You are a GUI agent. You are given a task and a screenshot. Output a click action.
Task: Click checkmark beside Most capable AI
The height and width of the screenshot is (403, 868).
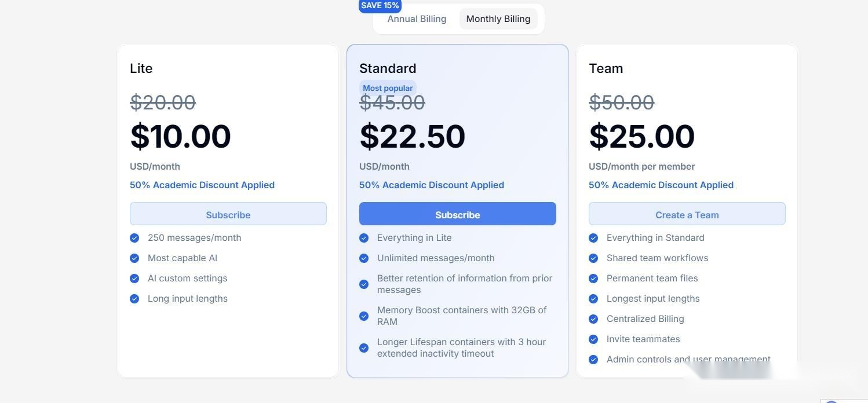(x=134, y=258)
